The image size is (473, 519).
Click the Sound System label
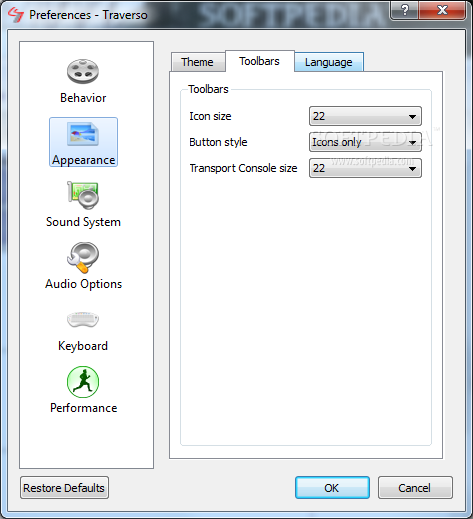pos(83,222)
